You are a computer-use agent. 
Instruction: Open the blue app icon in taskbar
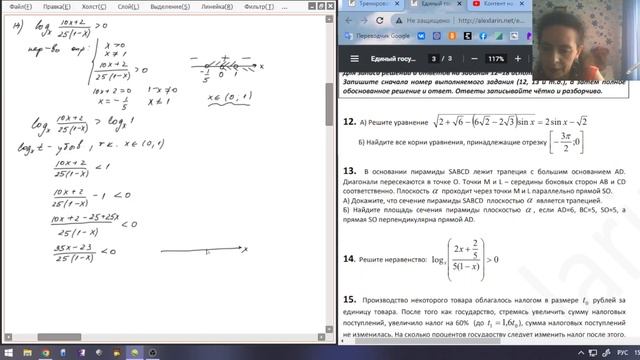(63, 353)
